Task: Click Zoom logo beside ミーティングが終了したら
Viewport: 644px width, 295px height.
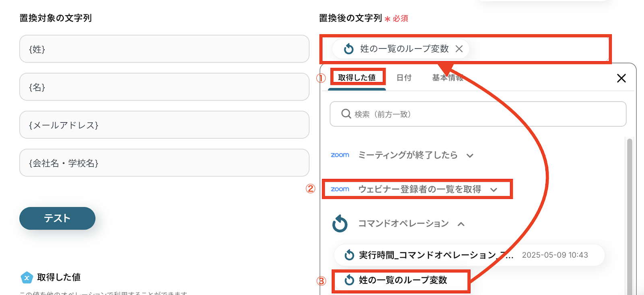Action: pyautogui.click(x=340, y=155)
